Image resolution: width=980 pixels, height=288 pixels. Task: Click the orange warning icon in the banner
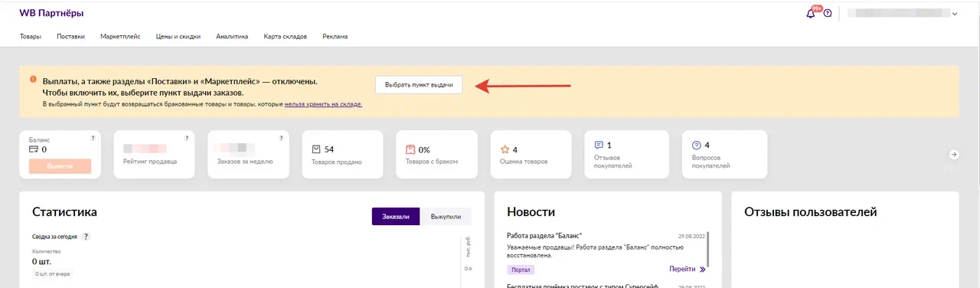tap(33, 80)
